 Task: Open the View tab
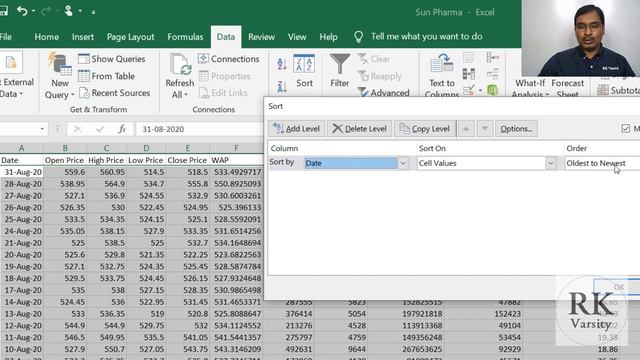tap(297, 37)
